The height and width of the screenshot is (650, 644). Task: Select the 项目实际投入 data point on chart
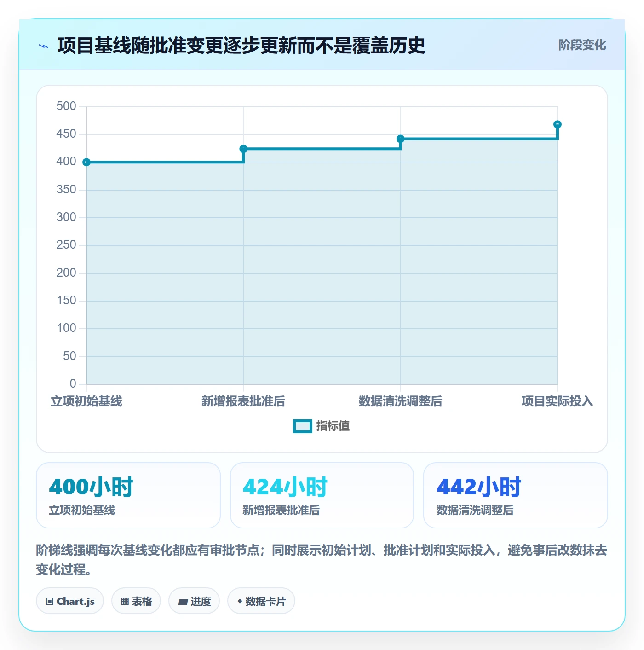(x=558, y=124)
